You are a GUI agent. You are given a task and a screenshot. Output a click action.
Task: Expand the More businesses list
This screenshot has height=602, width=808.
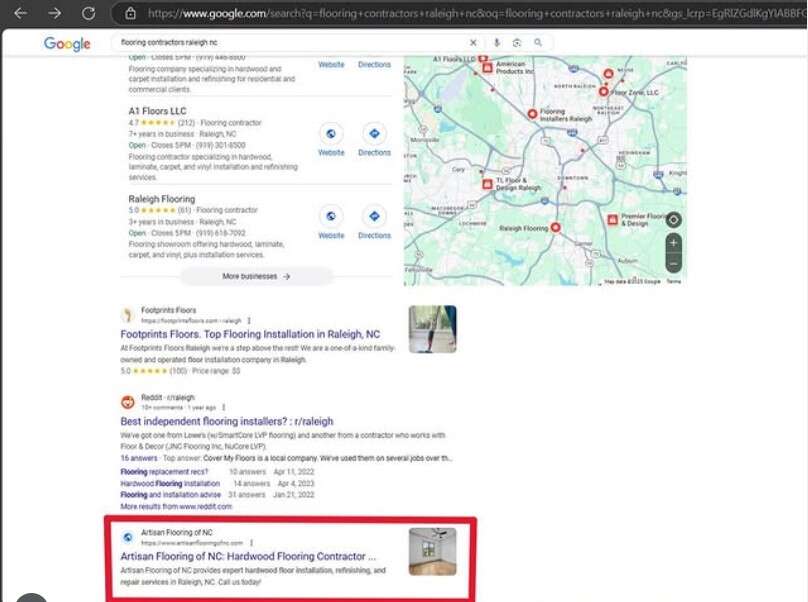[256, 276]
